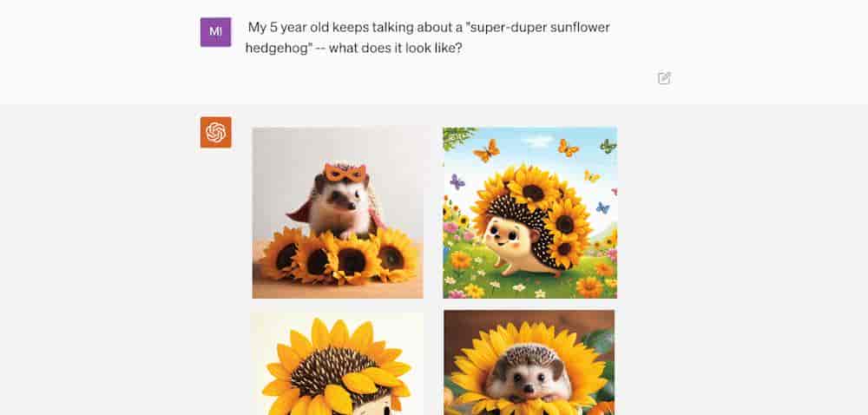Click the orange mask on the hedgehog
Screen dimensions: 868x415
pos(345,172)
